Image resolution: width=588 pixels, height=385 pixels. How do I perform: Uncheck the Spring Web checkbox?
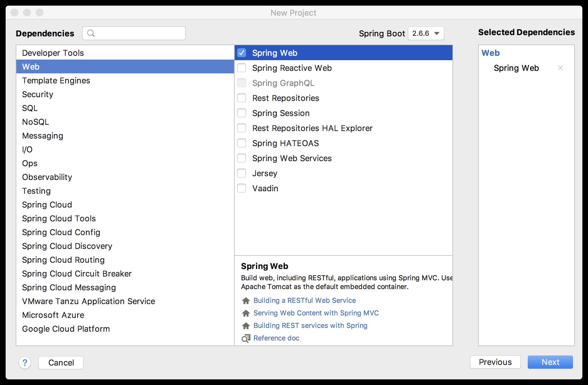[242, 53]
